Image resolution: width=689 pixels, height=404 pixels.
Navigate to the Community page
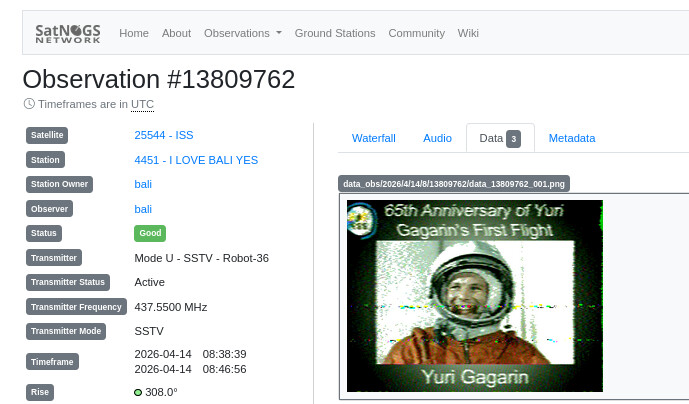(x=416, y=33)
